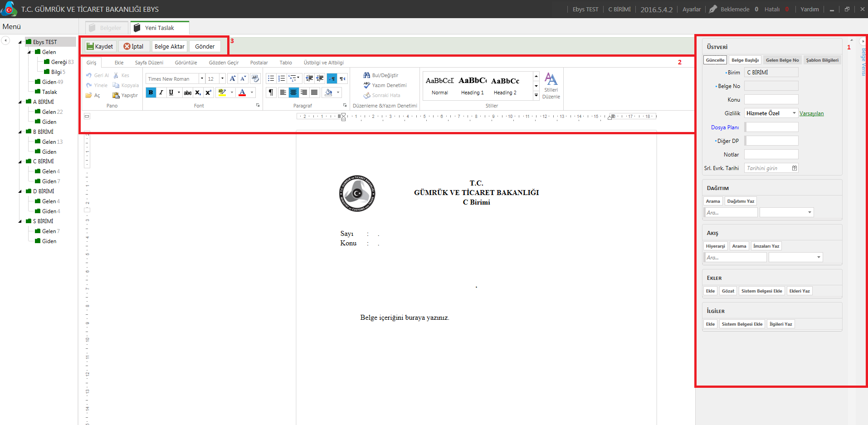Viewport: 868px width, 425px height.
Task: Cancel the draft with İptal
Action: pyautogui.click(x=134, y=46)
